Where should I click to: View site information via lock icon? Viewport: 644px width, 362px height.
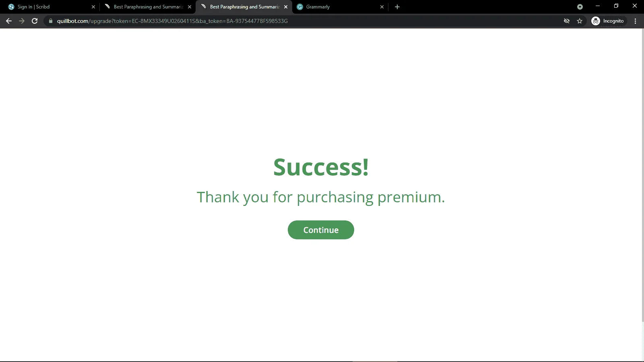[x=51, y=21]
